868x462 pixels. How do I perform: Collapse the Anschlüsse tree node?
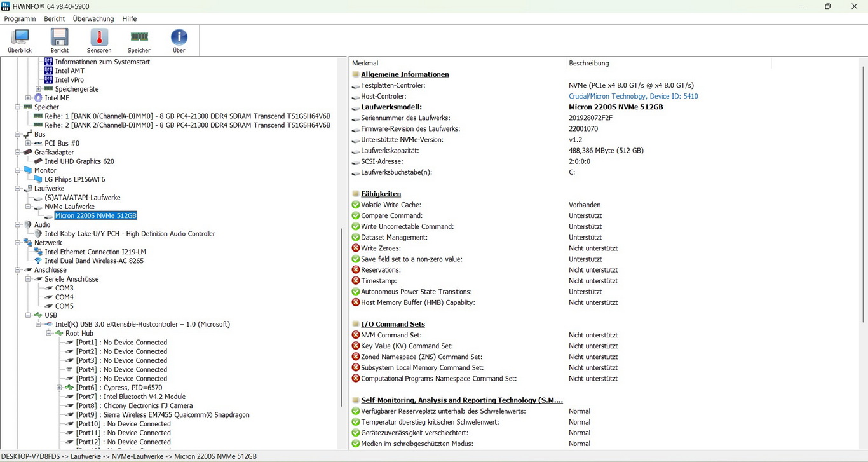[x=18, y=270]
